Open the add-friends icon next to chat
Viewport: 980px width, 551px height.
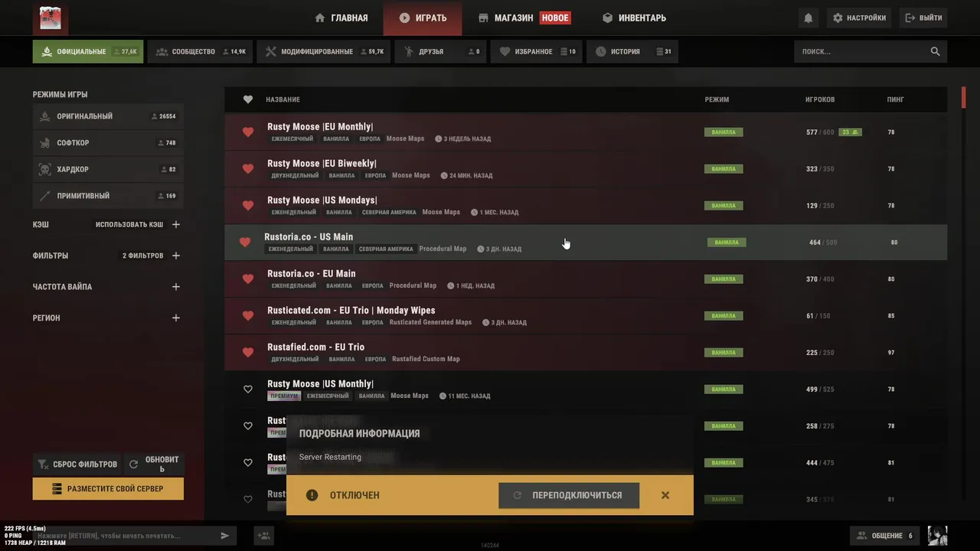tap(263, 536)
